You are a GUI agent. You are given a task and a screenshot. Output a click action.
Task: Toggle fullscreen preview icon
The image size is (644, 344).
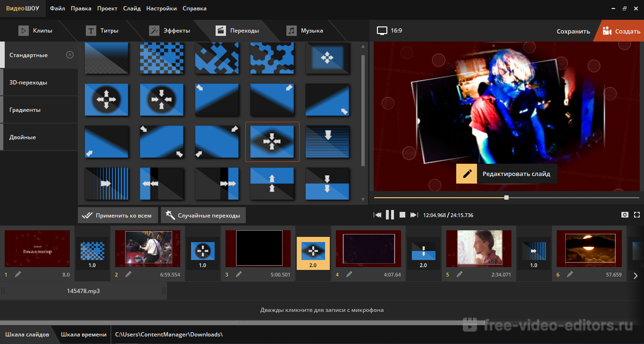click(x=637, y=215)
